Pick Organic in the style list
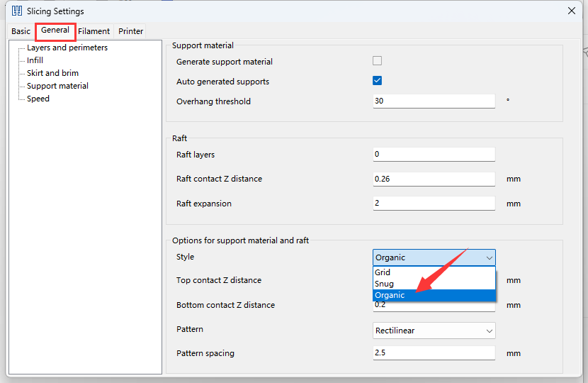 (x=390, y=295)
